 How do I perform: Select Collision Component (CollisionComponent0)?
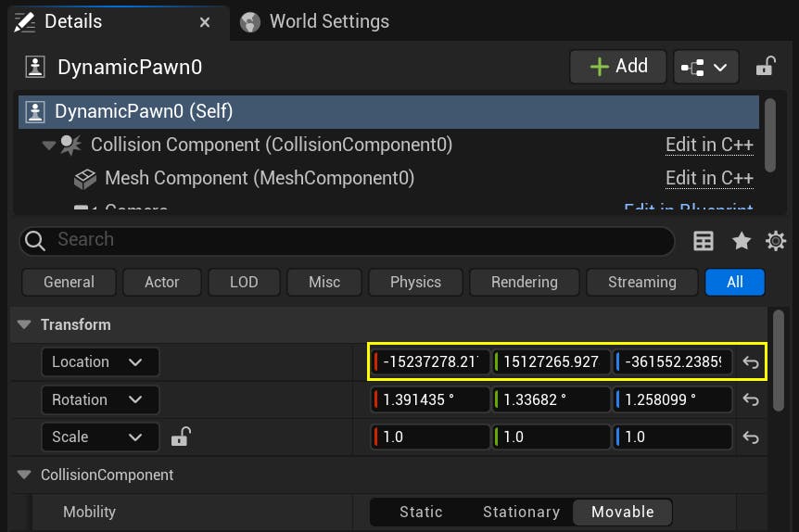(271, 145)
